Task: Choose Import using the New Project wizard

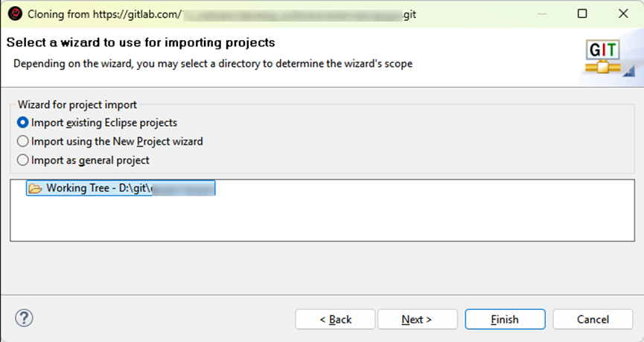Action: pyautogui.click(x=23, y=141)
